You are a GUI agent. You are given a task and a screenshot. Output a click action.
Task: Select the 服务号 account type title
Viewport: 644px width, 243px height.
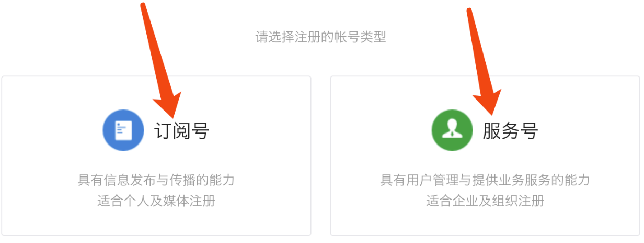[510, 131]
